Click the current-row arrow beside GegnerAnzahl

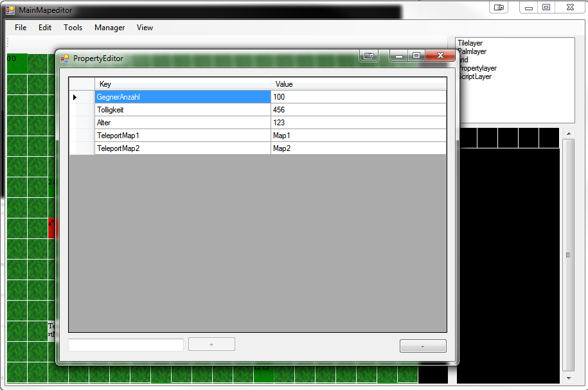(x=75, y=97)
